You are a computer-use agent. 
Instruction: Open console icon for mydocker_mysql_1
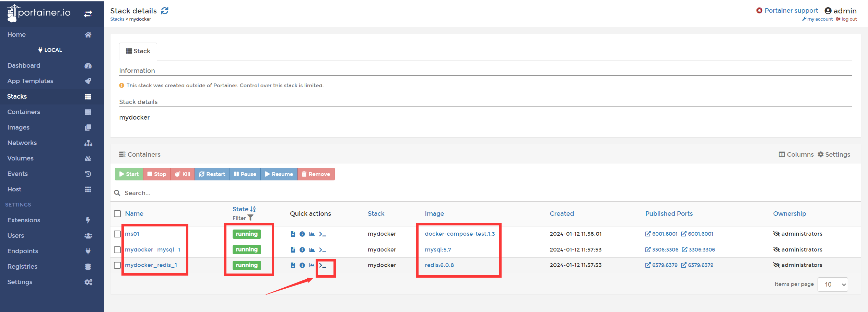tap(322, 250)
